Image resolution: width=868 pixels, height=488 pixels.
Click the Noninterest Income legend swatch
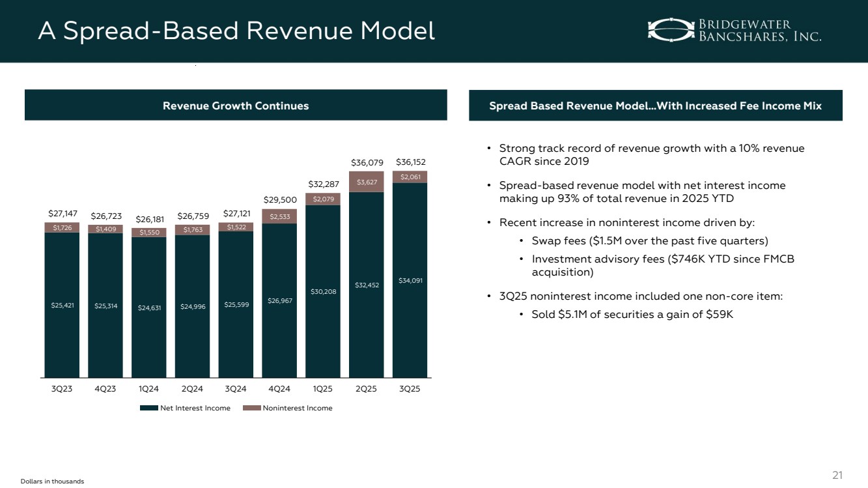coord(251,408)
